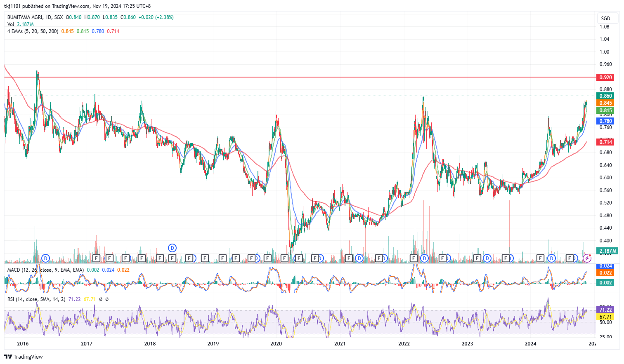The image size is (624, 364).
Task: Click the 2022 label on the time axis
Action: click(404, 344)
